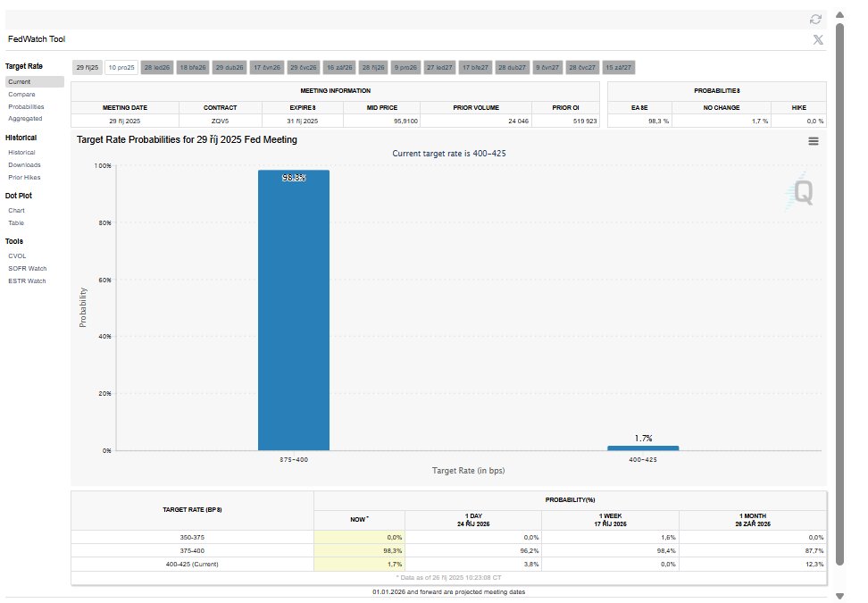Click the 29 říj 2025 meeting date cell
Image resolution: width=868 pixels, height=603 pixels.
tap(124, 121)
